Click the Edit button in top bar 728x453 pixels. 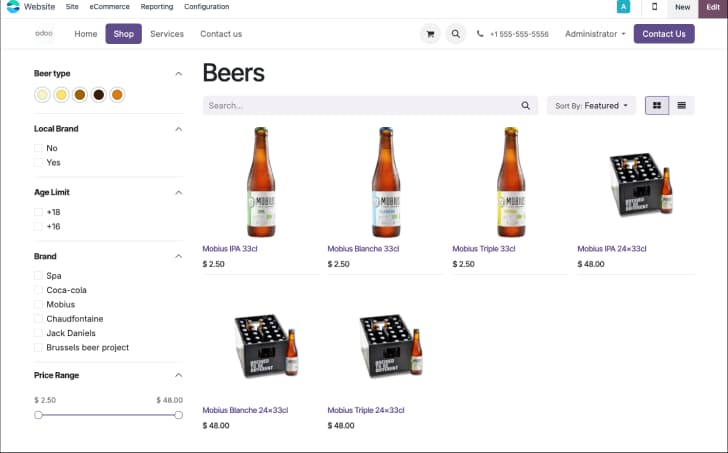(x=713, y=7)
